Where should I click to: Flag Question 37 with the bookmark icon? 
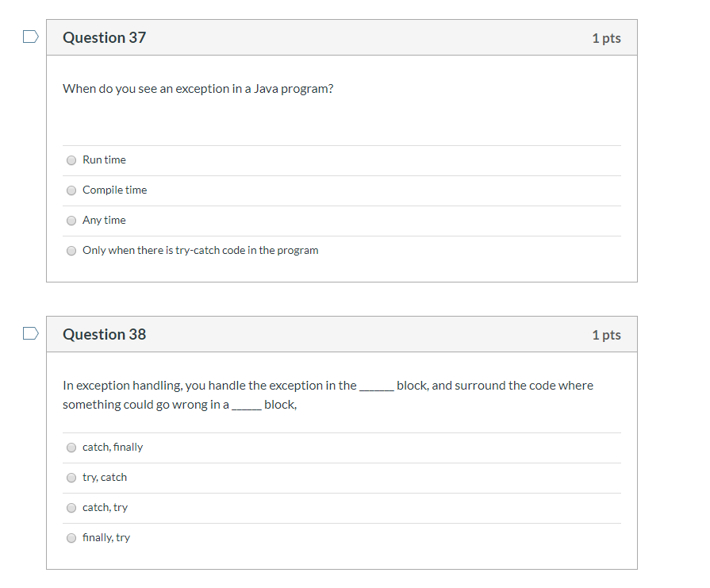31,37
